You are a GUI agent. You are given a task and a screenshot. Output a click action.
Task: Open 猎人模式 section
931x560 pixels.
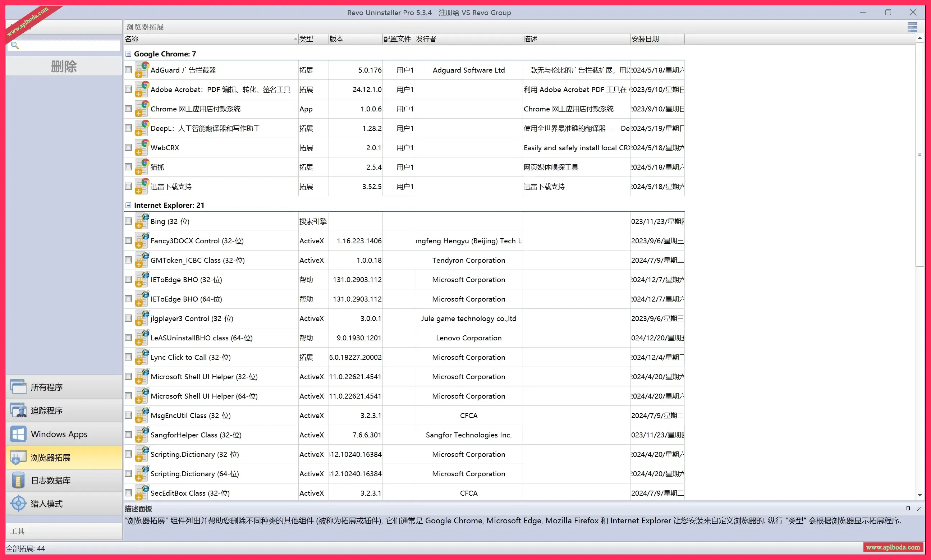click(64, 504)
